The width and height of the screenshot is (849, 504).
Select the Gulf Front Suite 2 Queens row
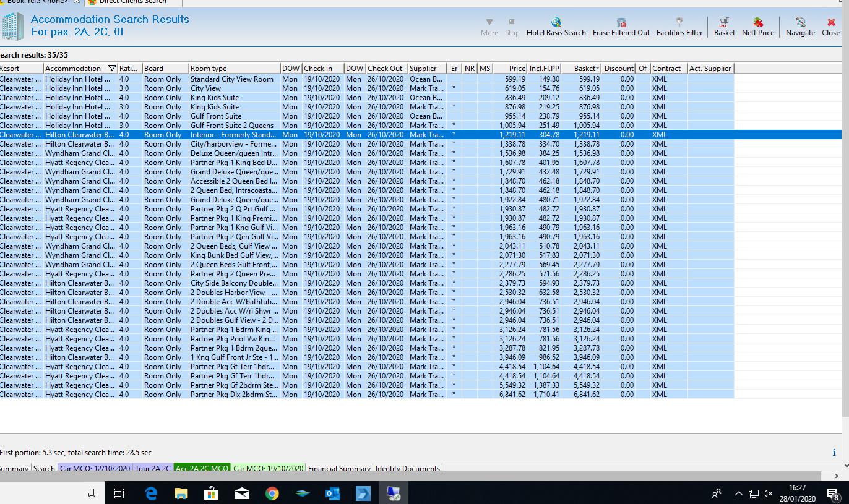(x=367, y=126)
